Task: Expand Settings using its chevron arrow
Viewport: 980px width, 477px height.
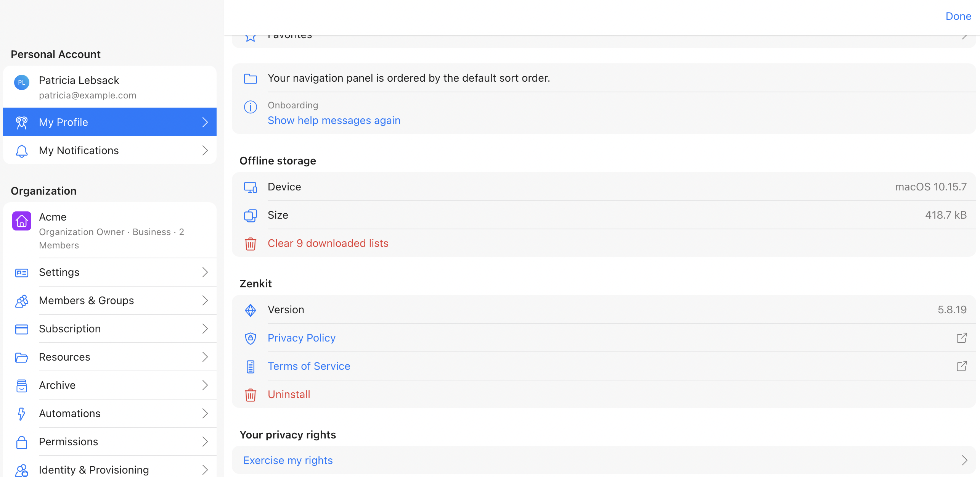Action: click(205, 272)
